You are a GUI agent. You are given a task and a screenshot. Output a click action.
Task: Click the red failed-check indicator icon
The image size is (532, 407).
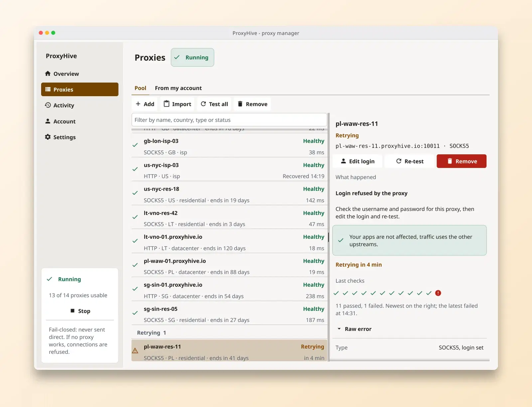(x=438, y=293)
